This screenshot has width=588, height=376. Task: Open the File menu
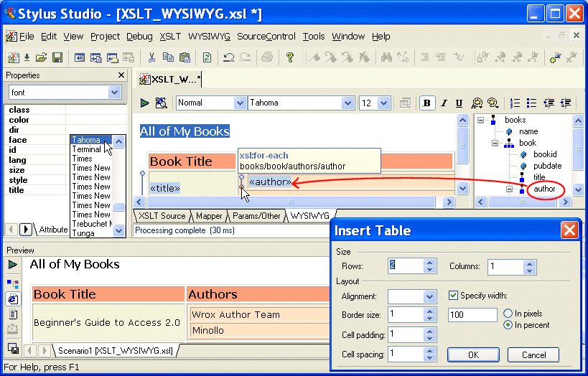pos(27,37)
